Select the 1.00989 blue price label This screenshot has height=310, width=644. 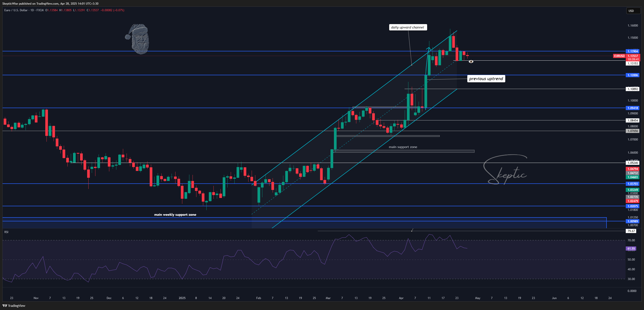(x=633, y=221)
